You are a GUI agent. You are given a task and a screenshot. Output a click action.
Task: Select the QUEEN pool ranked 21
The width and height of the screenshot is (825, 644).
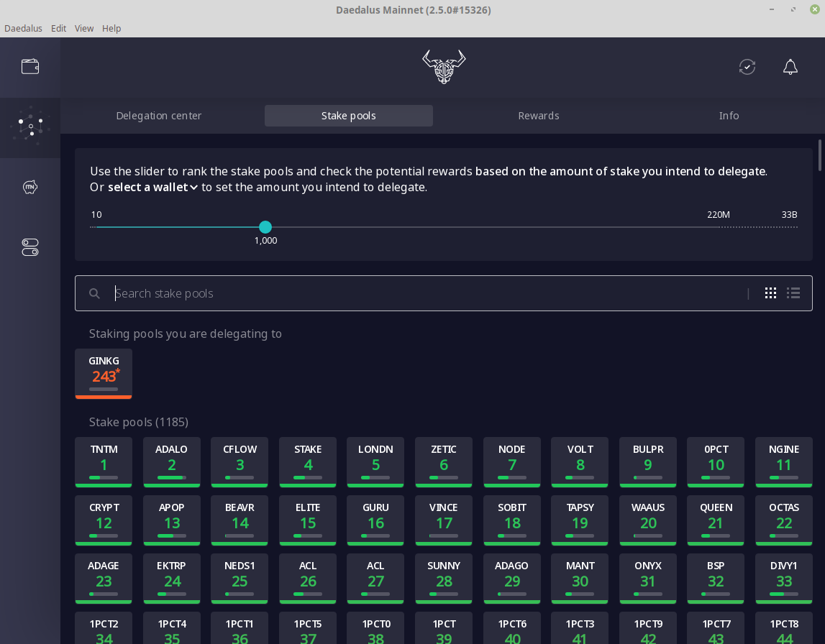tap(716, 520)
